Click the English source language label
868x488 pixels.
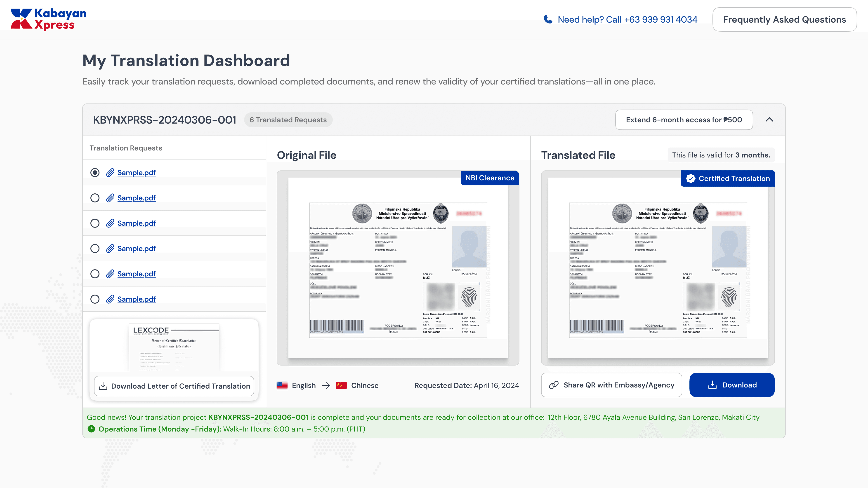(x=304, y=385)
